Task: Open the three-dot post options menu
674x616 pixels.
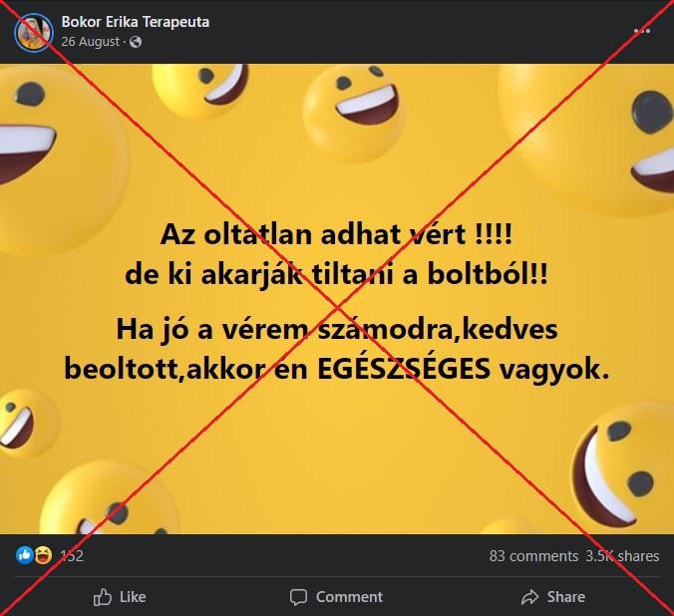Action: click(x=642, y=31)
